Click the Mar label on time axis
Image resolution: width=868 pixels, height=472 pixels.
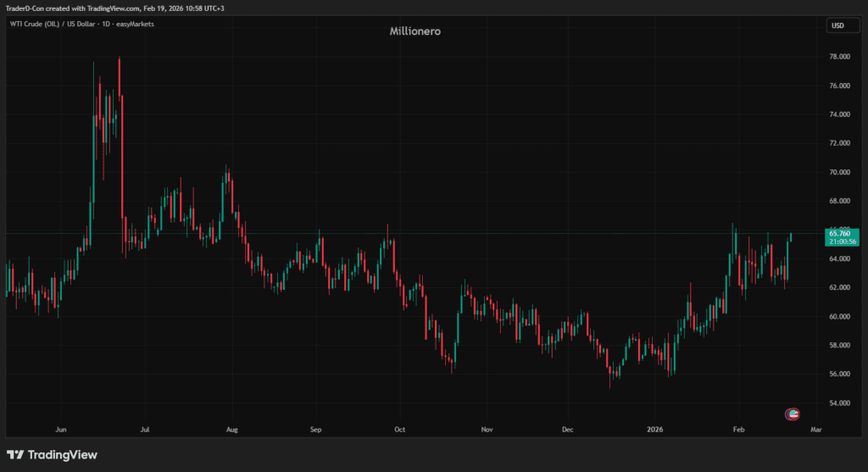click(x=815, y=430)
